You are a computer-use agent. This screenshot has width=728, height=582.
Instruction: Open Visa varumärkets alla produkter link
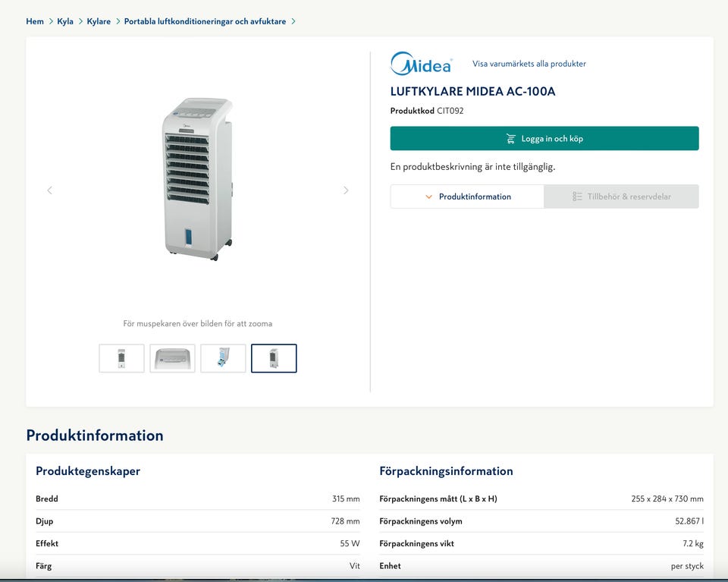click(529, 64)
